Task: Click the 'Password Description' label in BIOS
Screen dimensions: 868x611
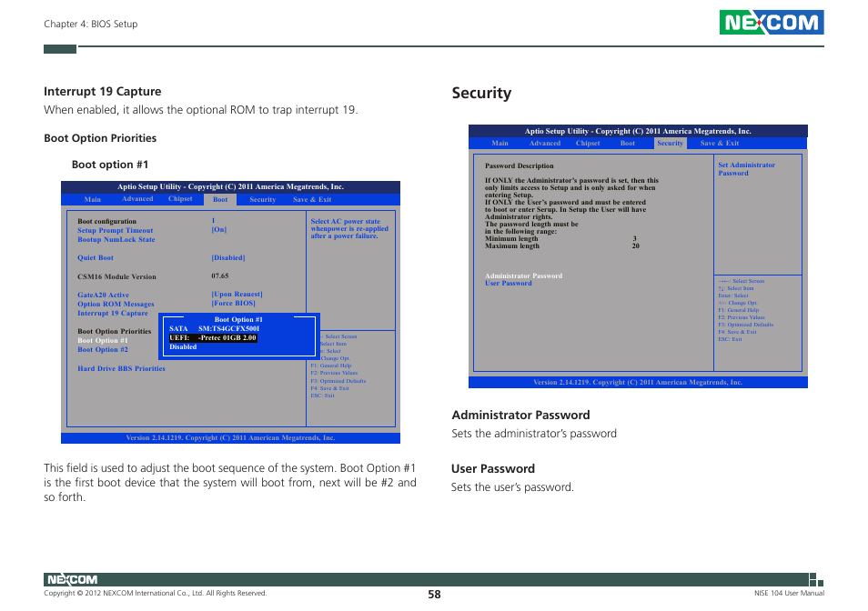Action: point(520,165)
